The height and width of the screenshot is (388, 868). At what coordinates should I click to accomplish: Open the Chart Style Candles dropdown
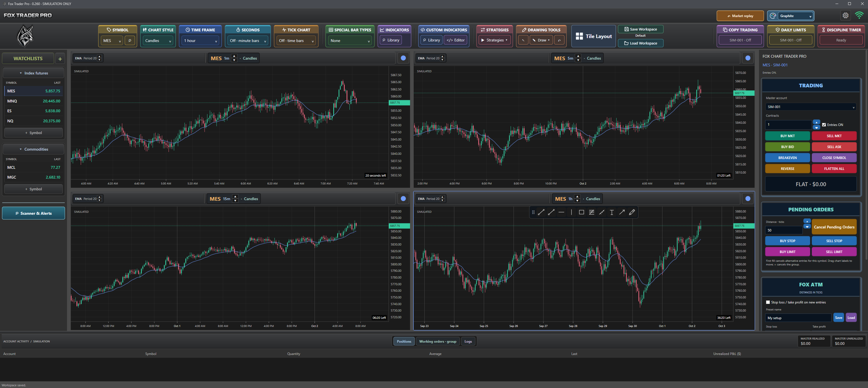158,40
